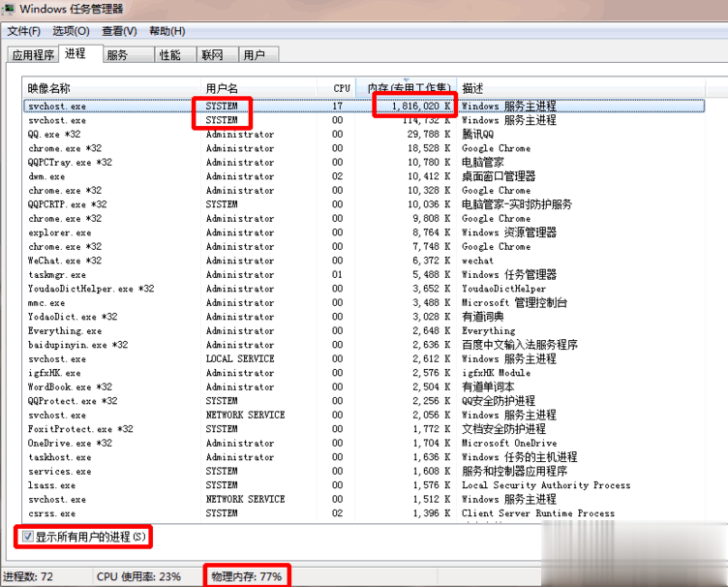Select the taskhost.exe process row
The width and height of the screenshot is (728, 587).
364,457
